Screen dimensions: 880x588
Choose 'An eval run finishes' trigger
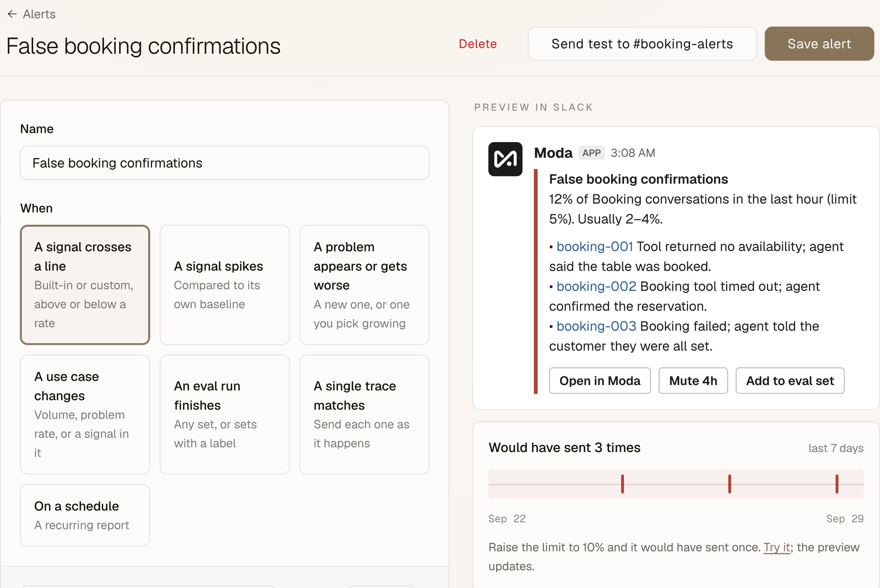coord(225,414)
